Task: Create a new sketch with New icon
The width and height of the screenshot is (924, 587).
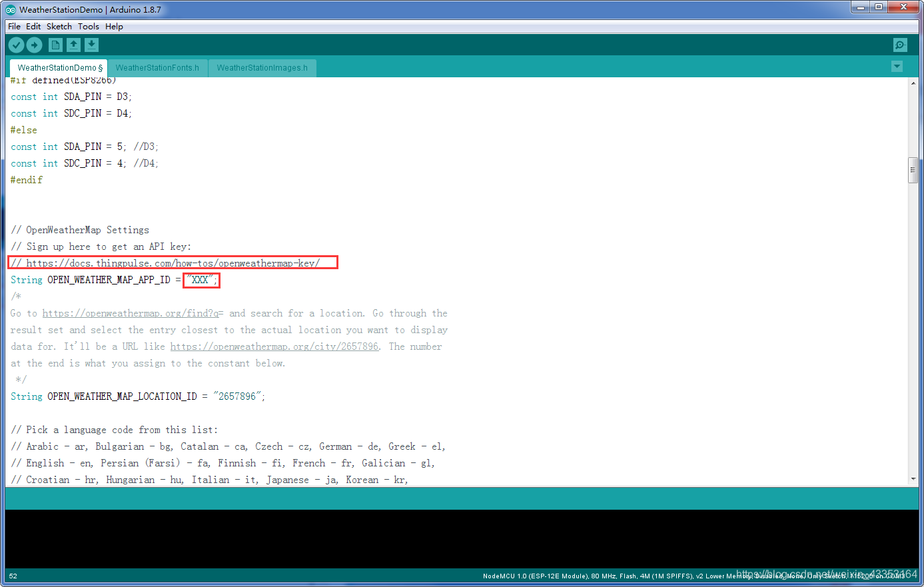Action: coord(56,45)
